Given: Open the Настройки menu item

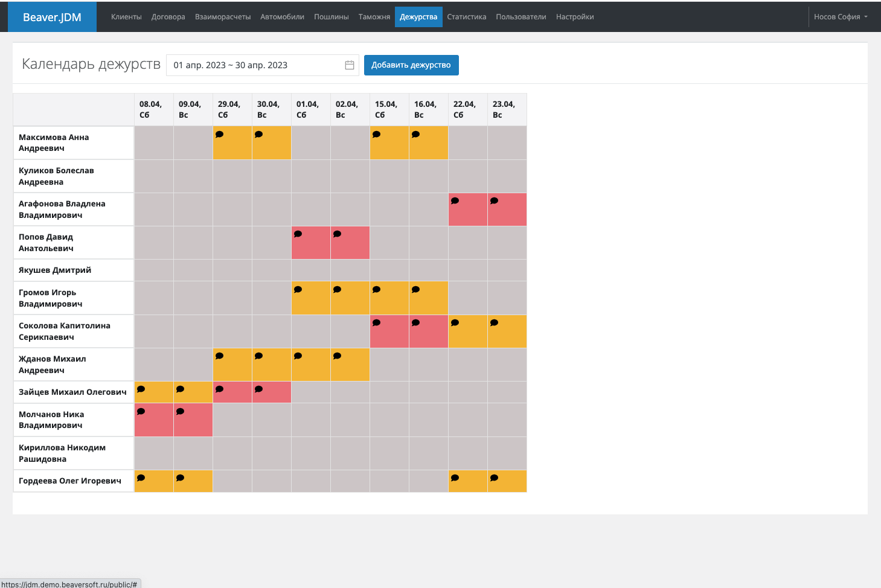Looking at the screenshot, I should (x=574, y=17).
